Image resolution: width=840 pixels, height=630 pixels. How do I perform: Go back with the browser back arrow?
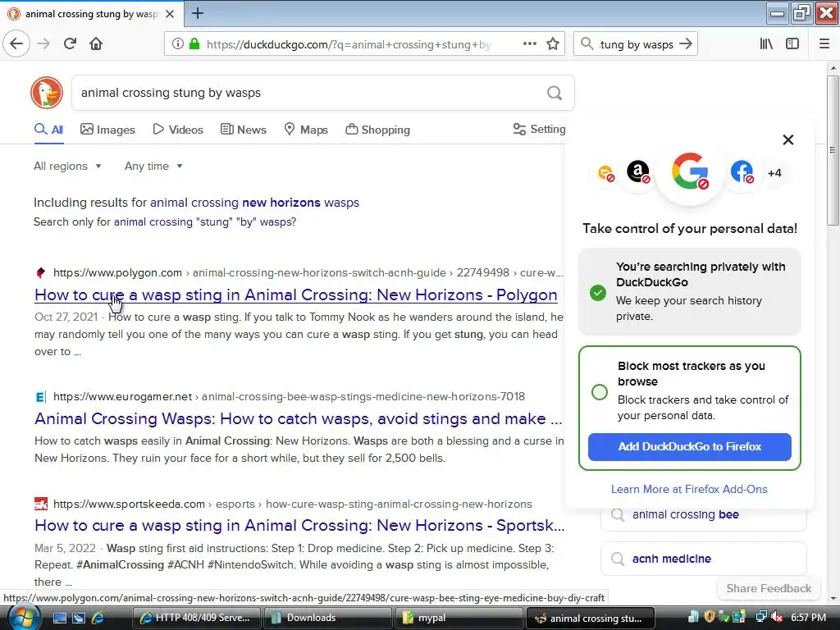[16, 43]
